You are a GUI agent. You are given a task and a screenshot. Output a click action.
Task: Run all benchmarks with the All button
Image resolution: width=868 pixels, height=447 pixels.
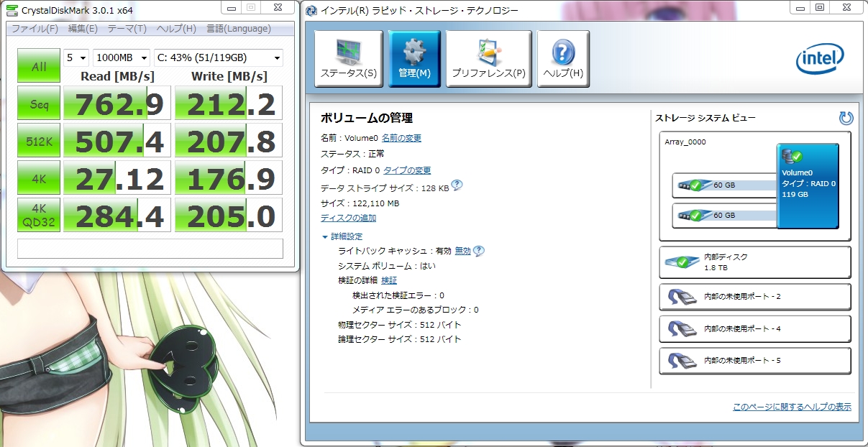(x=39, y=66)
